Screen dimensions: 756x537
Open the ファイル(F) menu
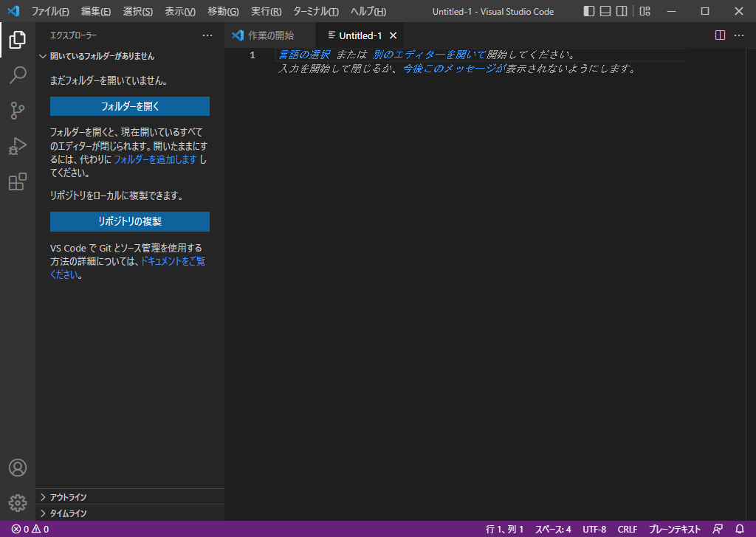pos(50,11)
